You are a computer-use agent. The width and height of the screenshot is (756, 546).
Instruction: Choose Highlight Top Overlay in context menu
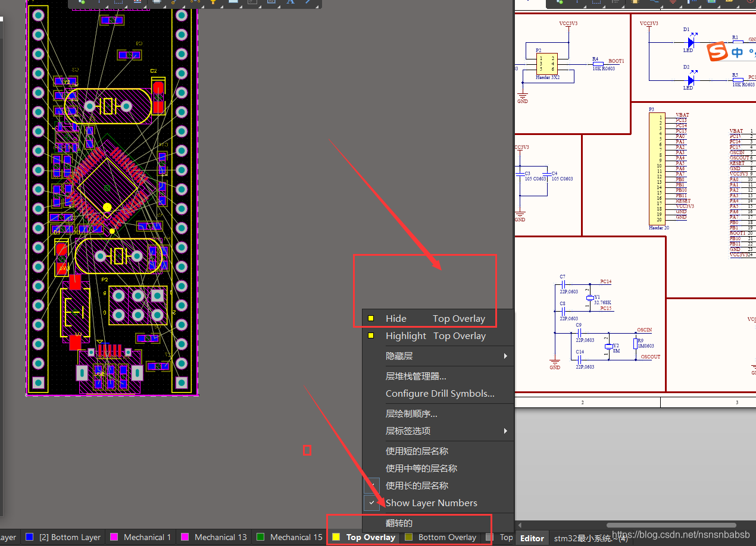[438, 335]
